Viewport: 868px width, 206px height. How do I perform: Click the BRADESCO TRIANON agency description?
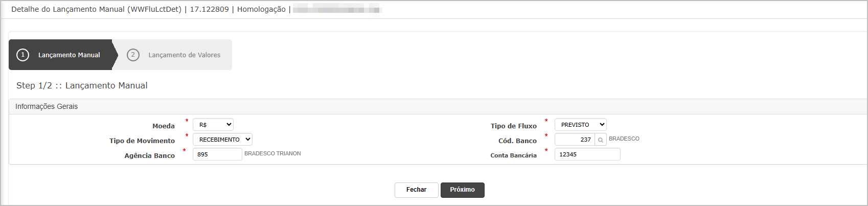pos(272,153)
